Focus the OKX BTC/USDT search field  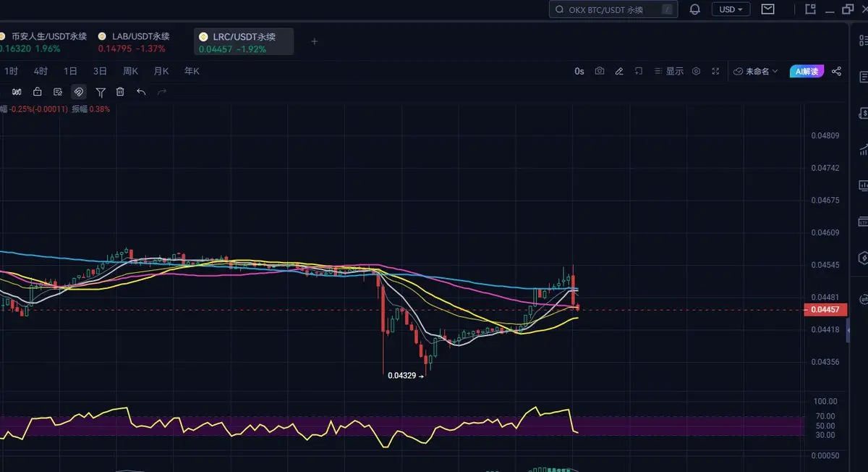[613, 9]
